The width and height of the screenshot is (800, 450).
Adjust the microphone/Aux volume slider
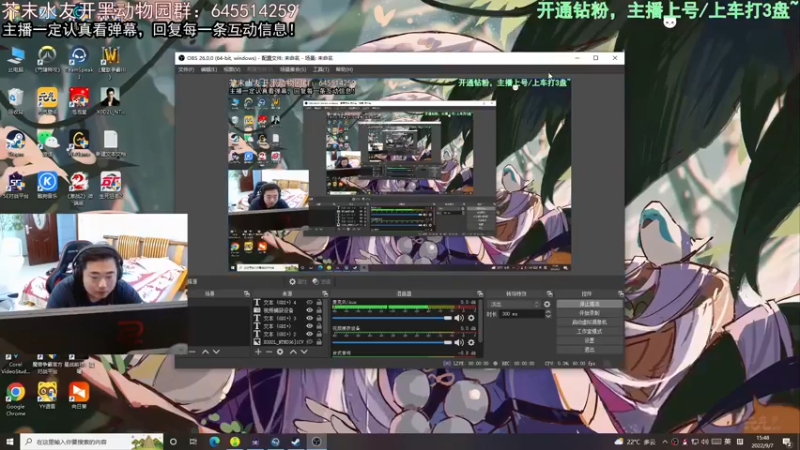[x=392, y=318]
